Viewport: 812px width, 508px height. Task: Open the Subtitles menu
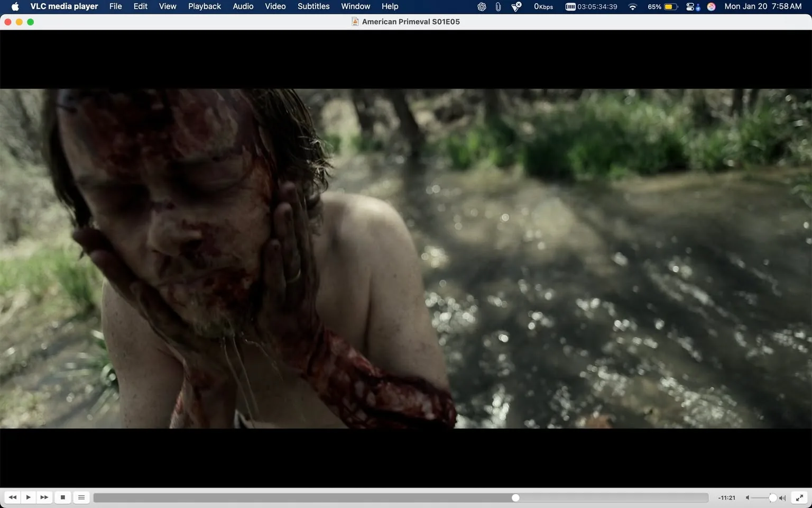[313, 6]
